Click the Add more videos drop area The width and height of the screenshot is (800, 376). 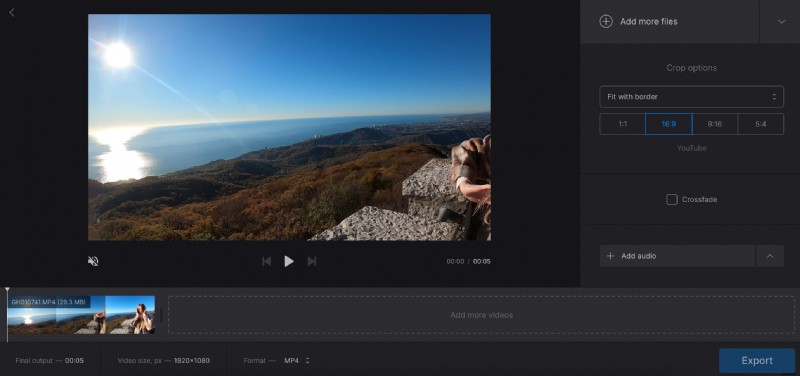(481, 315)
